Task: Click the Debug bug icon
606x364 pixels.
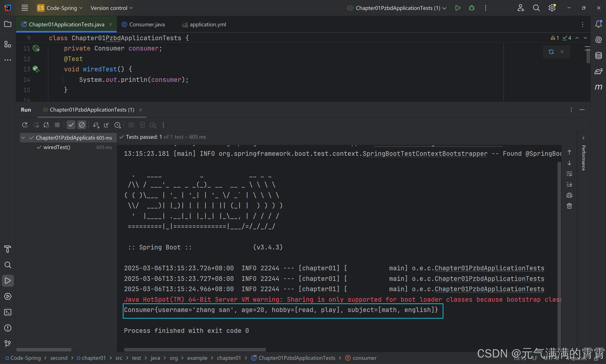Action: [x=471, y=8]
